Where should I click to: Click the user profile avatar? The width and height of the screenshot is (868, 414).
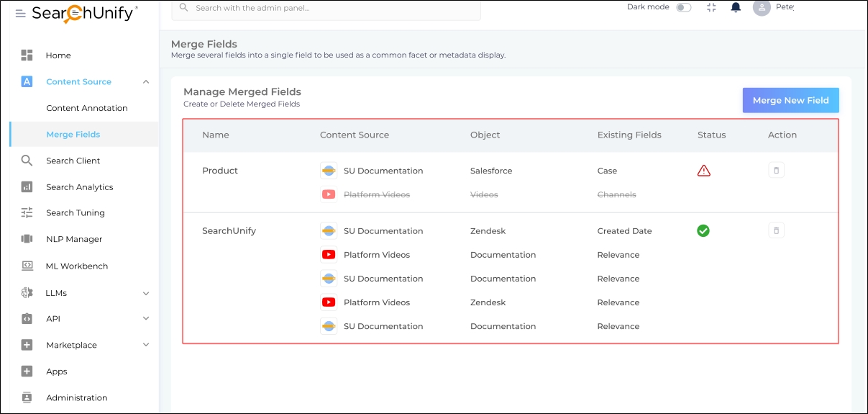pyautogui.click(x=761, y=7)
